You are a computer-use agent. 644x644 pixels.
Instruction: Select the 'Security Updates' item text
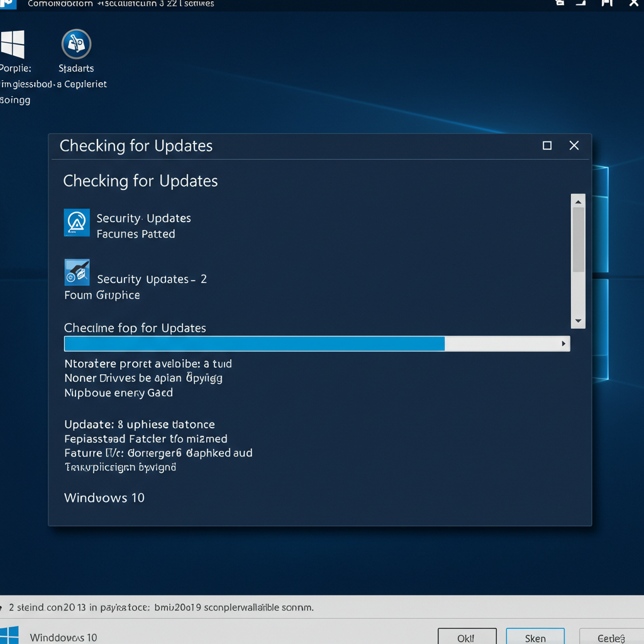144,218
